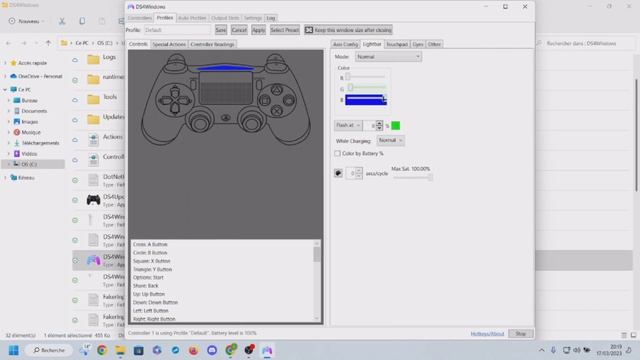Open the Nouveau dropdown in Explorer
Screen dimensions: 640x360
coord(27,21)
